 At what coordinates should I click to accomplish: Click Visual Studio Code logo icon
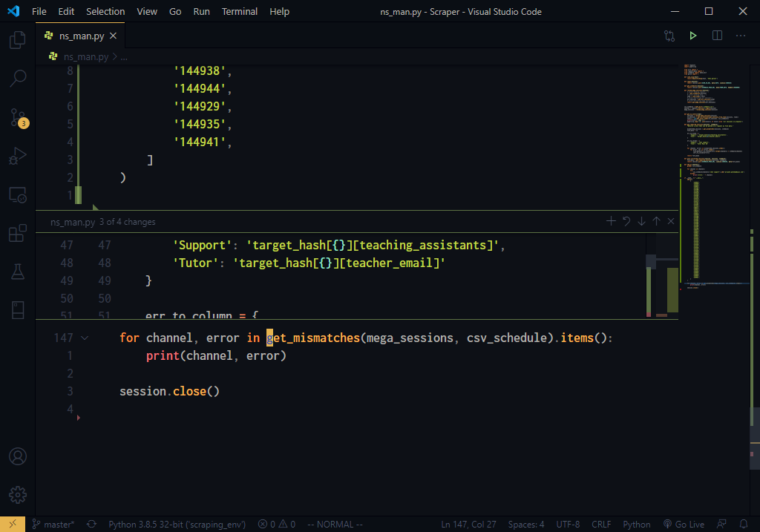(x=13, y=11)
